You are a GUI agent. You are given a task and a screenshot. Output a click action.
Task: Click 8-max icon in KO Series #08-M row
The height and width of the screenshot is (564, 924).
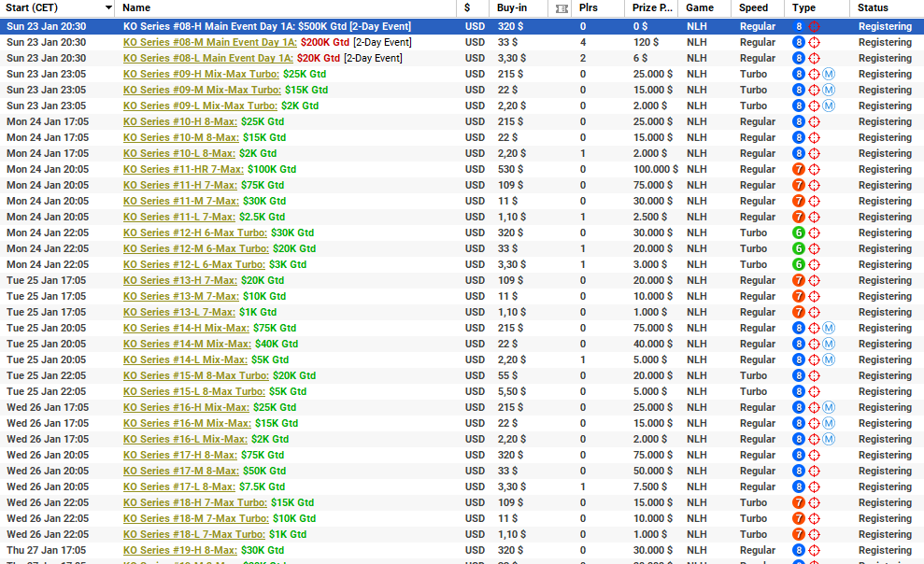click(x=799, y=42)
